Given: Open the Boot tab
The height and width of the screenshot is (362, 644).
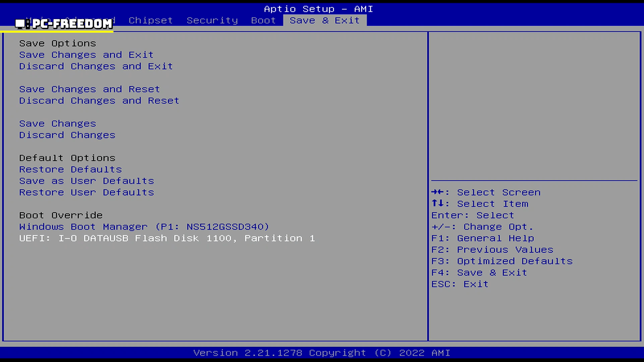Looking at the screenshot, I should pyautogui.click(x=263, y=20).
